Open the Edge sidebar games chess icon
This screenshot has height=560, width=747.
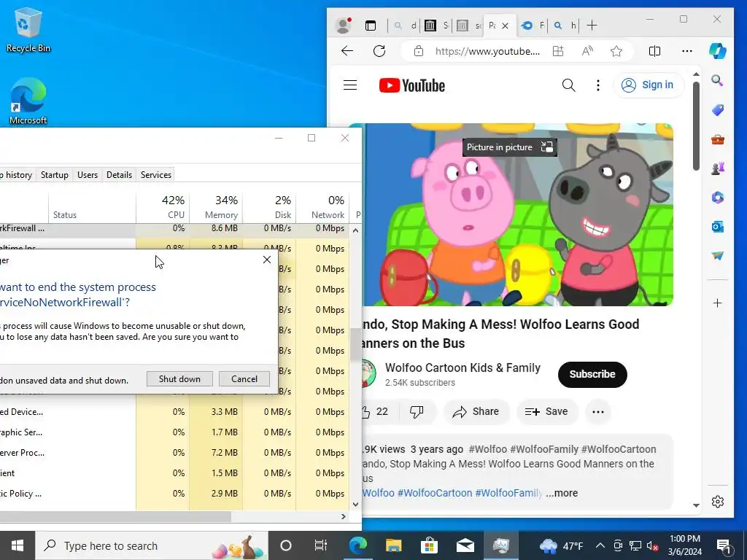(x=718, y=168)
